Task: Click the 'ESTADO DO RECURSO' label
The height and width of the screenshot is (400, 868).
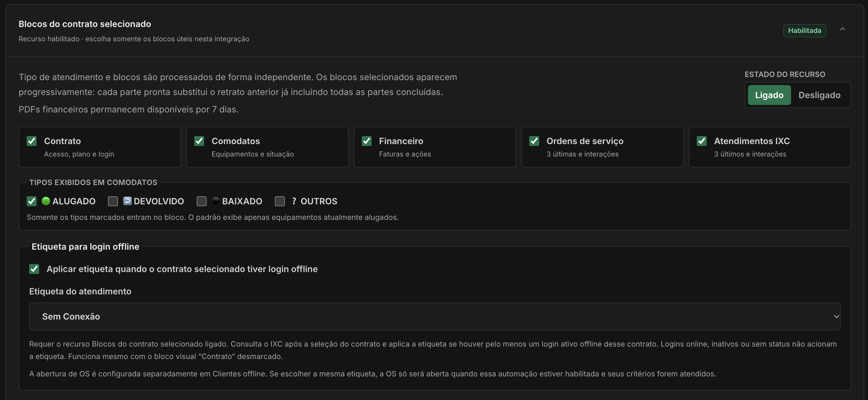Action: point(785,75)
